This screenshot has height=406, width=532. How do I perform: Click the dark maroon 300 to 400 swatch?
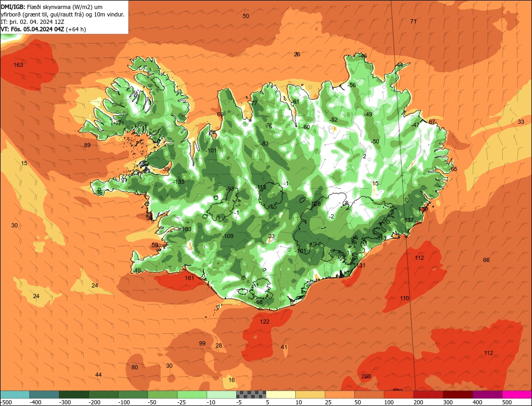coord(458,394)
